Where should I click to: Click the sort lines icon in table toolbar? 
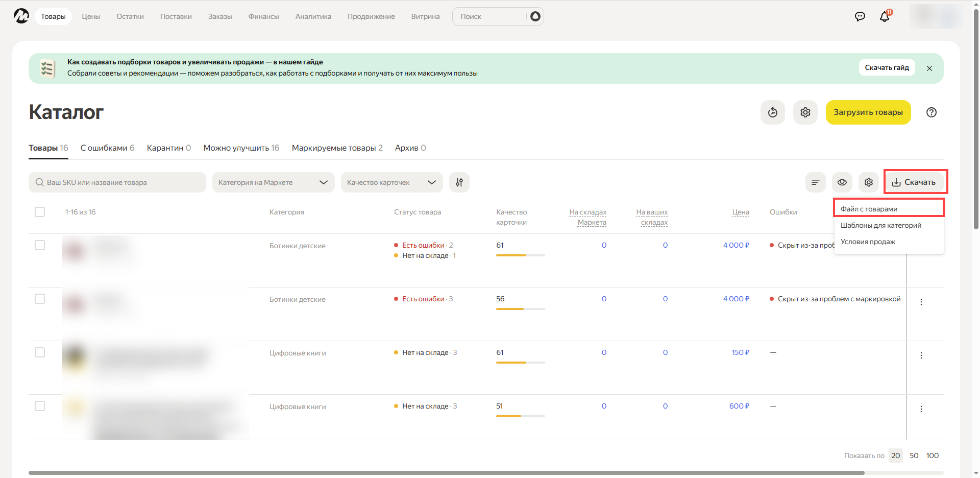[x=815, y=182]
